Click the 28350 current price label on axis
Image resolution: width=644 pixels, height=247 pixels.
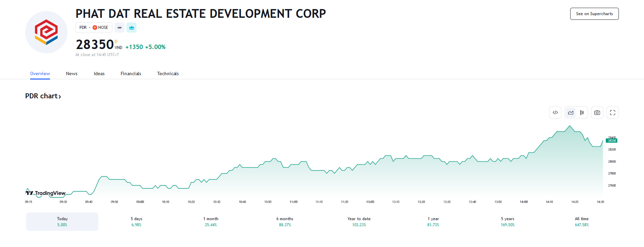[x=611, y=141]
